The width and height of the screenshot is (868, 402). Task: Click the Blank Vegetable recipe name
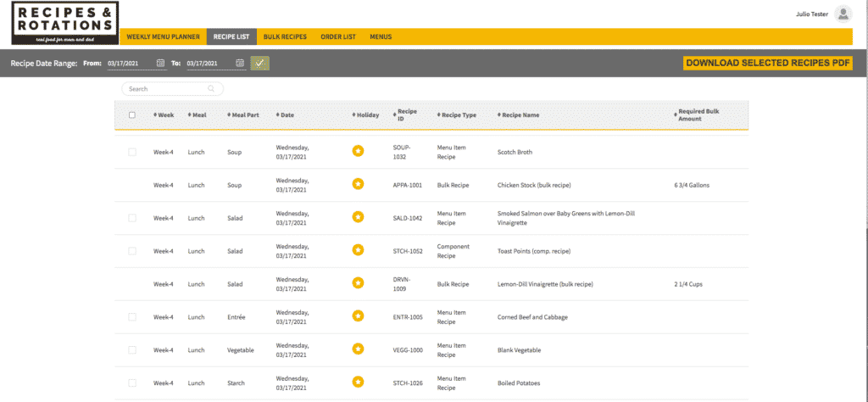tap(520, 350)
